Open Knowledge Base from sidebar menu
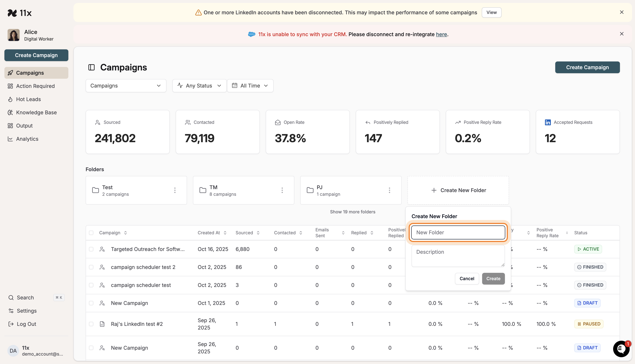This screenshot has height=364, width=635. (36, 112)
